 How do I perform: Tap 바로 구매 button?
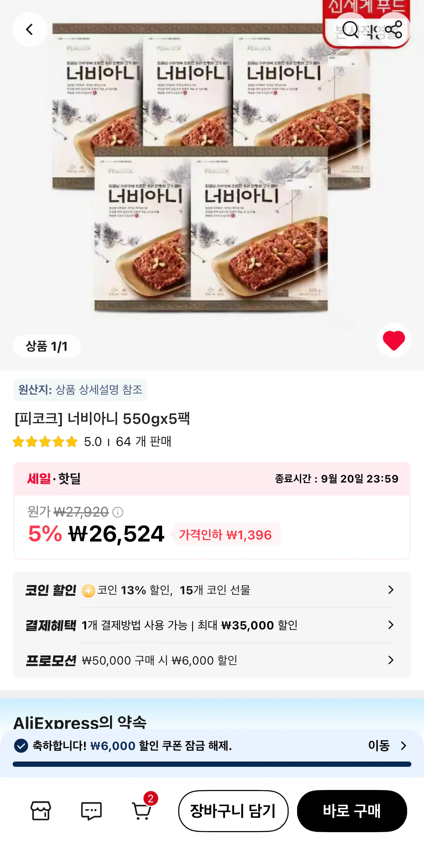(x=352, y=811)
